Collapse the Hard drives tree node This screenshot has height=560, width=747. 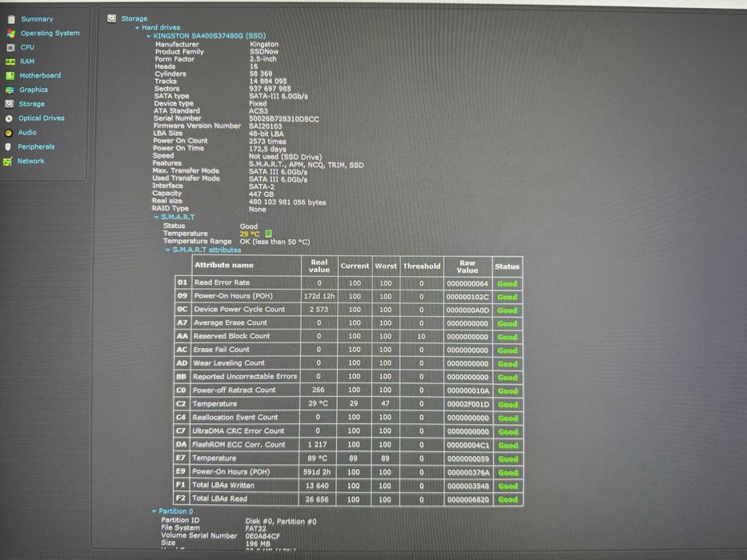[x=137, y=28]
